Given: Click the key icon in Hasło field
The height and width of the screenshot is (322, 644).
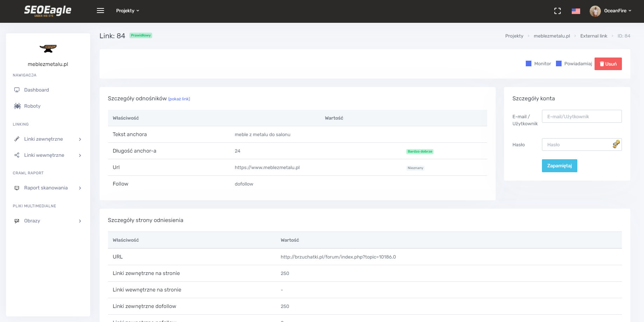Looking at the screenshot, I should (x=616, y=144).
